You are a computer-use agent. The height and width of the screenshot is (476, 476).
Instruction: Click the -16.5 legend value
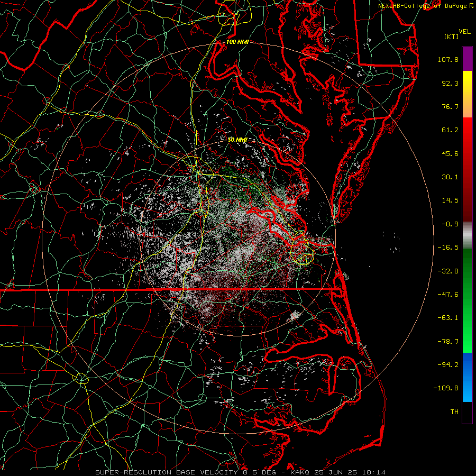(x=448, y=248)
